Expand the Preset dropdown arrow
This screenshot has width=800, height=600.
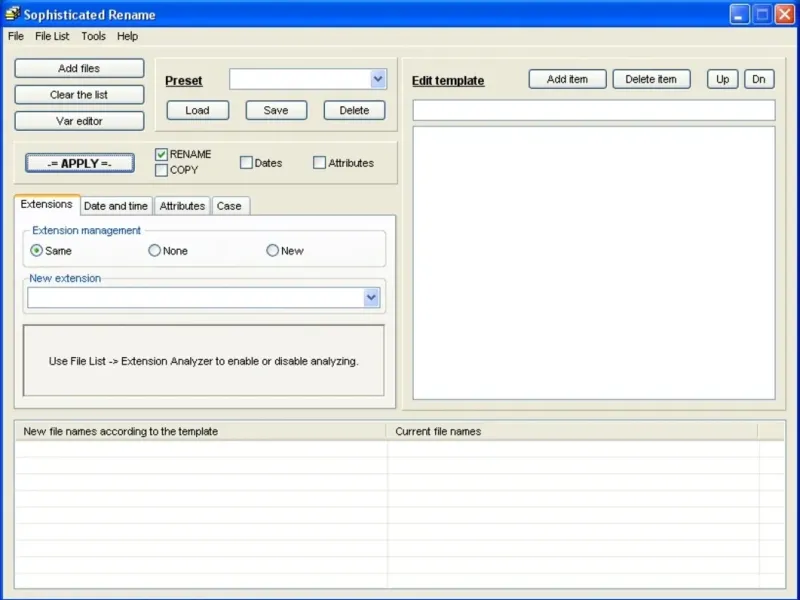(x=378, y=79)
